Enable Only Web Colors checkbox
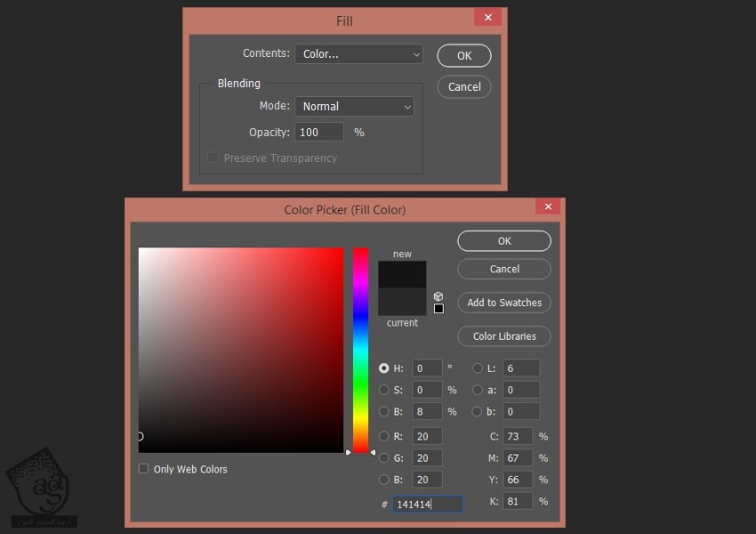Screen dimensions: 756x534 pos(144,469)
